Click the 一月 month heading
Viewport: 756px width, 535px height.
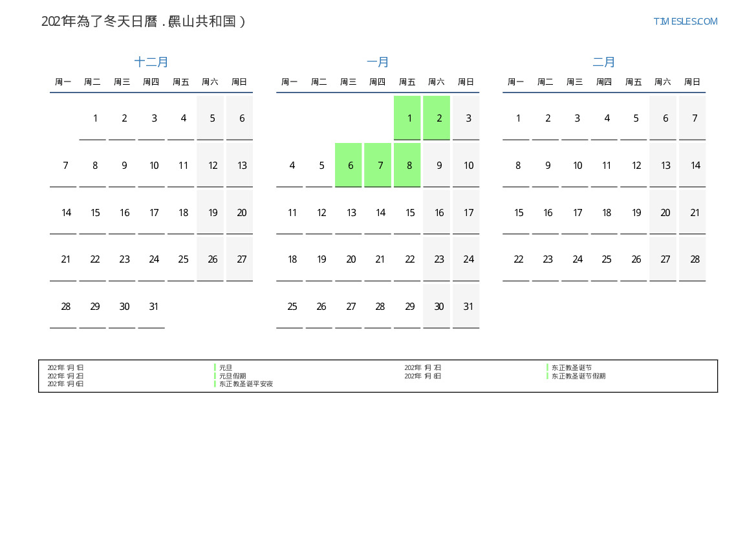[x=378, y=62]
